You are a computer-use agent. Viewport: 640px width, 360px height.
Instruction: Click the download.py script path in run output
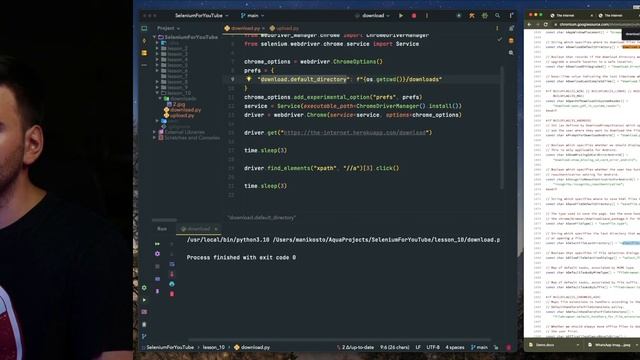pos(387,240)
